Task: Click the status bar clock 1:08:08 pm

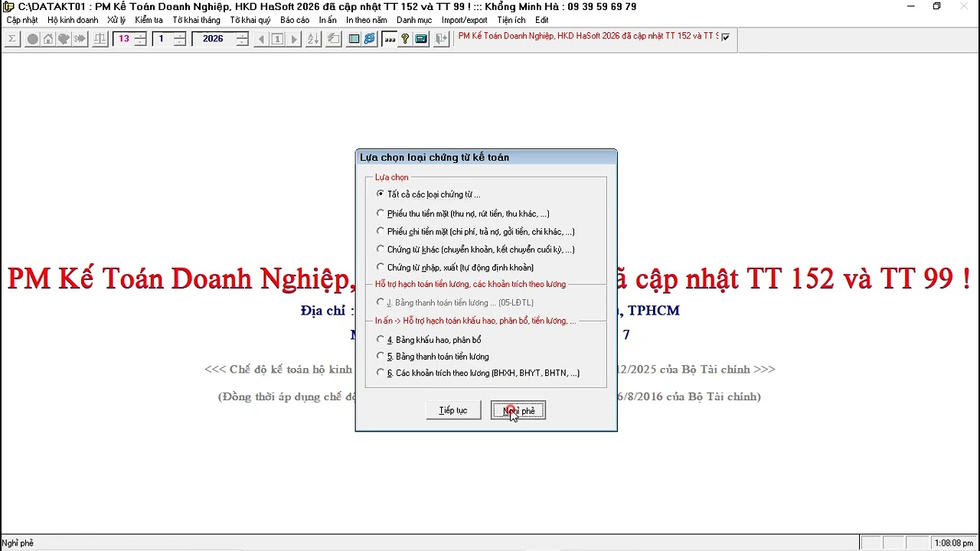Action: coord(953,543)
